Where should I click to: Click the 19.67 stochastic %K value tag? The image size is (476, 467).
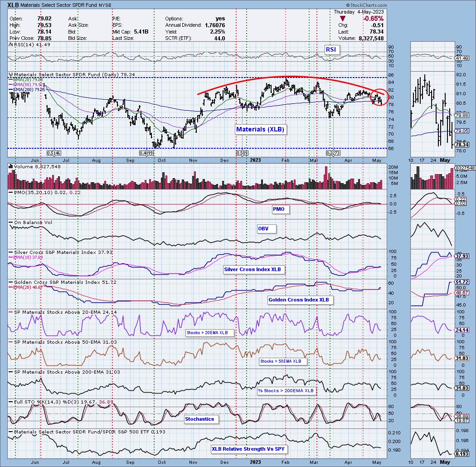[462, 421]
